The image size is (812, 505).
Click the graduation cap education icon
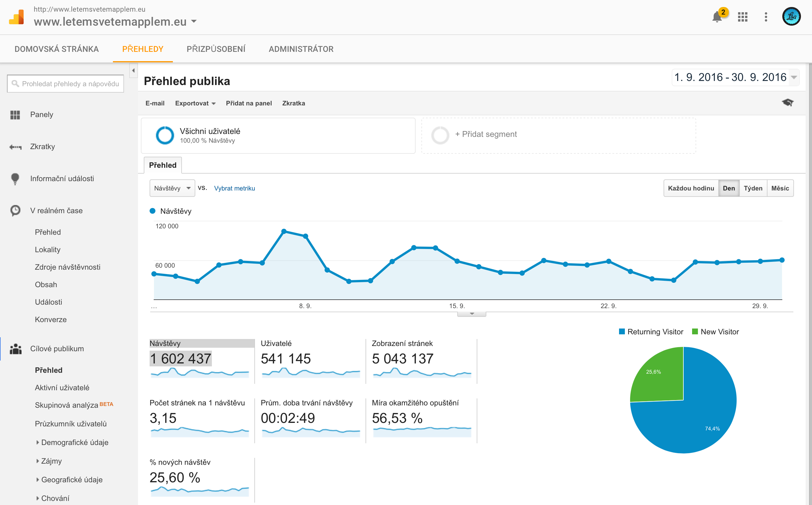(787, 103)
